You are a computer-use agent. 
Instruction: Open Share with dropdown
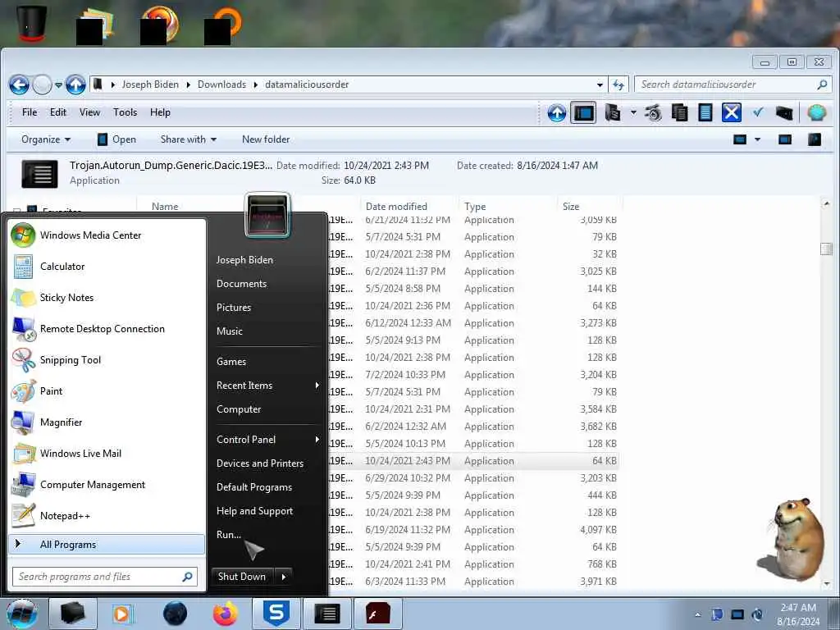click(189, 139)
